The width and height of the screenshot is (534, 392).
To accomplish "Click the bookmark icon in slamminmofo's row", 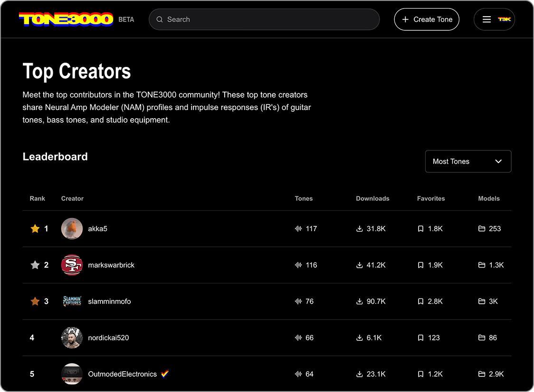I will (x=420, y=301).
